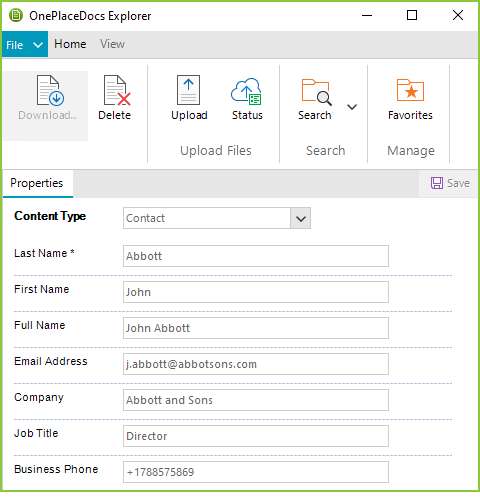Minimize the OnePlaceDocs Explorer window
Image resolution: width=480 pixels, height=500 pixels.
pos(367,15)
